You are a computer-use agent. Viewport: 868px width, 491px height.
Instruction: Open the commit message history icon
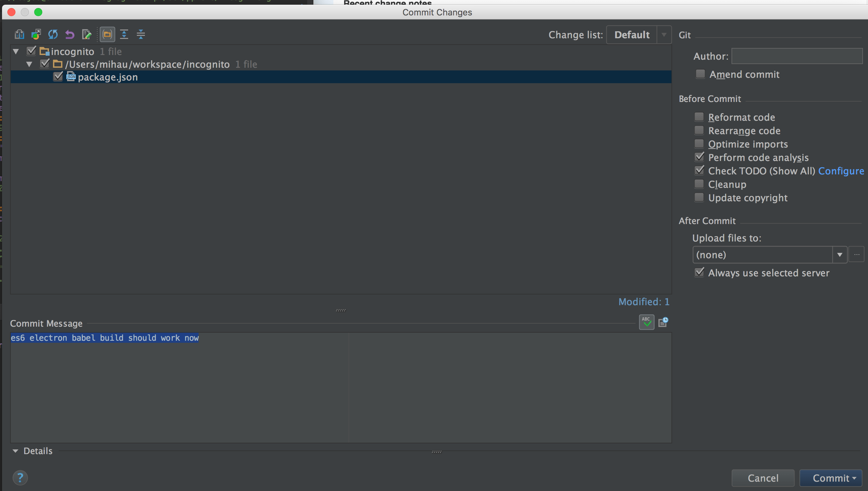pyautogui.click(x=663, y=322)
